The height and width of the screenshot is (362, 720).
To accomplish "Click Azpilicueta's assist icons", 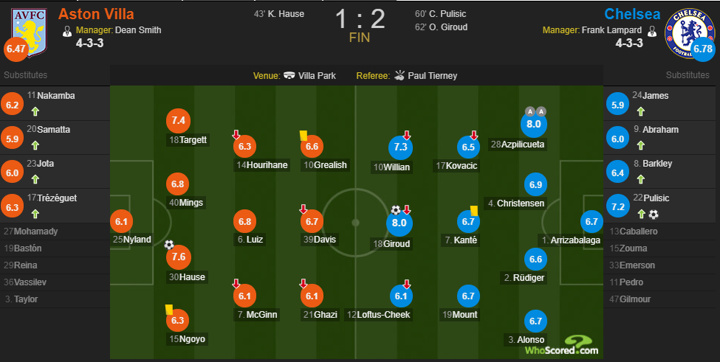I will tap(535, 112).
